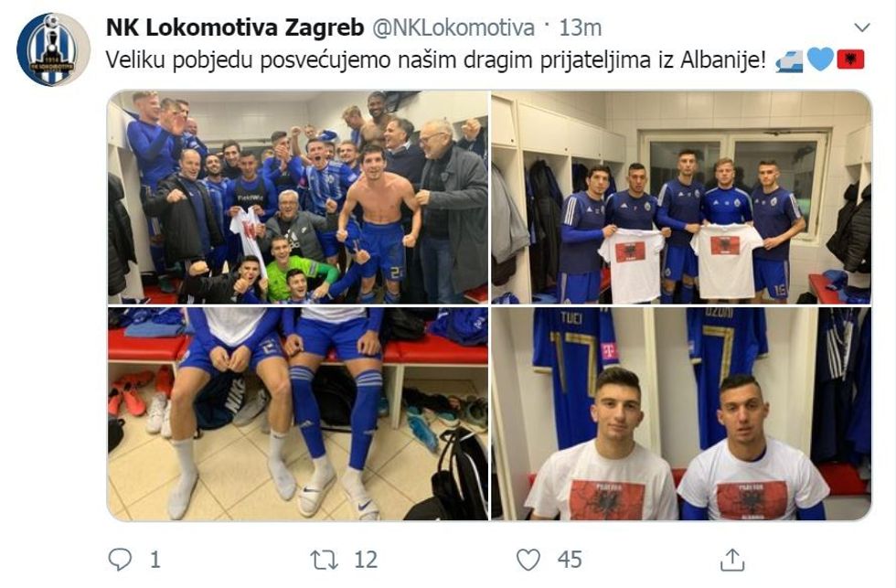Retweet this post via the retweet icon
The width and height of the screenshot is (896, 588).
324,560
